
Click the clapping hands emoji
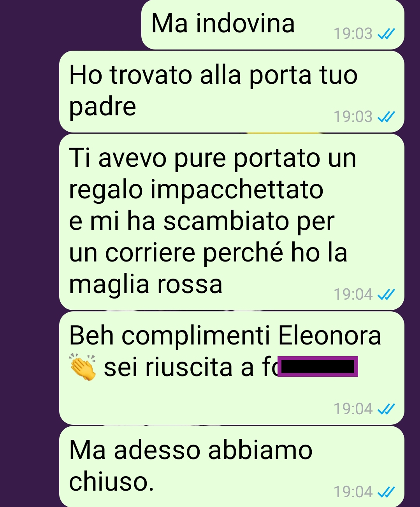pos(82,367)
